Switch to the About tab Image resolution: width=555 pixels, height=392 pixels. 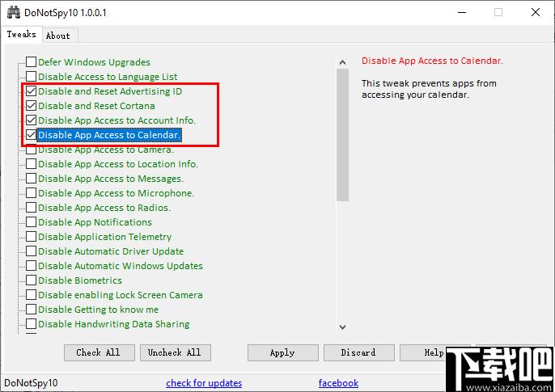pos(58,36)
